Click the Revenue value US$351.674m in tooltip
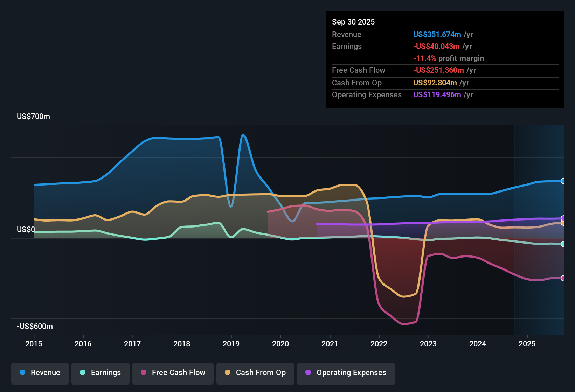This screenshot has width=575, height=392. (437, 34)
